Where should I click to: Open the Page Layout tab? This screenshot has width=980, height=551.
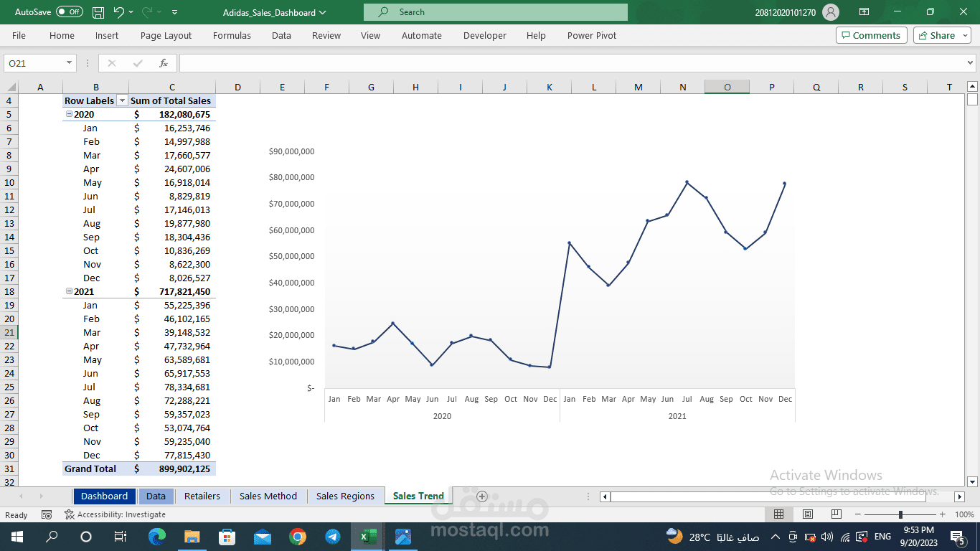(166, 35)
